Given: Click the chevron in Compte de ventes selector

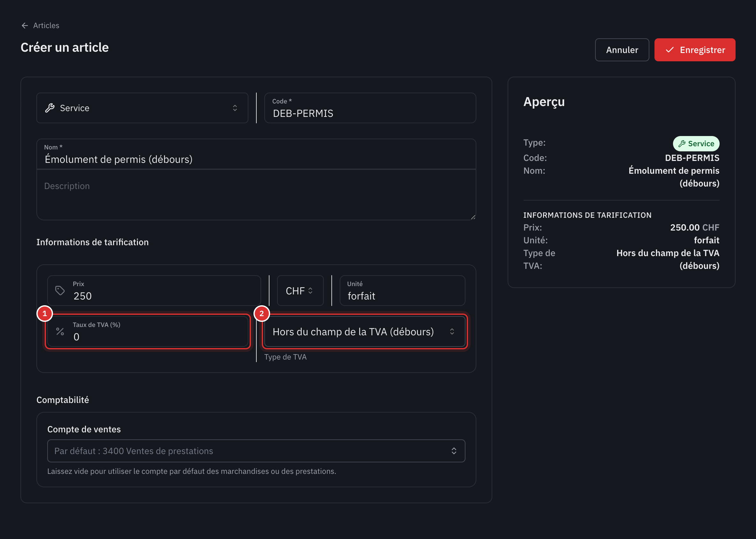Looking at the screenshot, I should coord(454,451).
